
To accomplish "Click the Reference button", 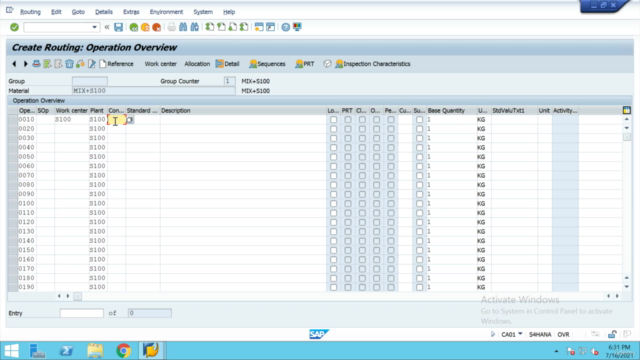I will click(x=116, y=64).
